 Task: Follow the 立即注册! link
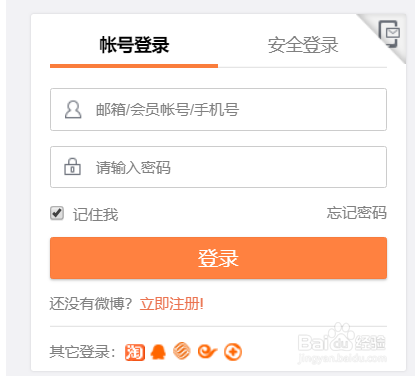(x=172, y=304)
